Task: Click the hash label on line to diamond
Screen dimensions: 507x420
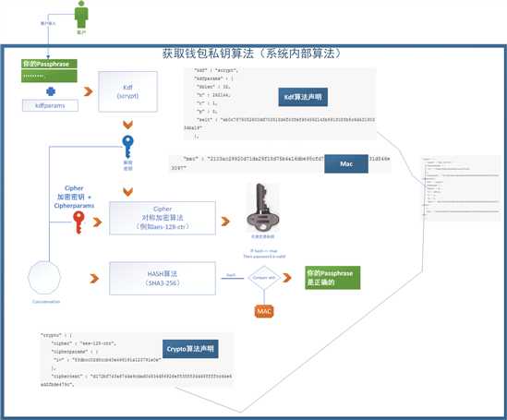Action: click(x=231, y=275)
